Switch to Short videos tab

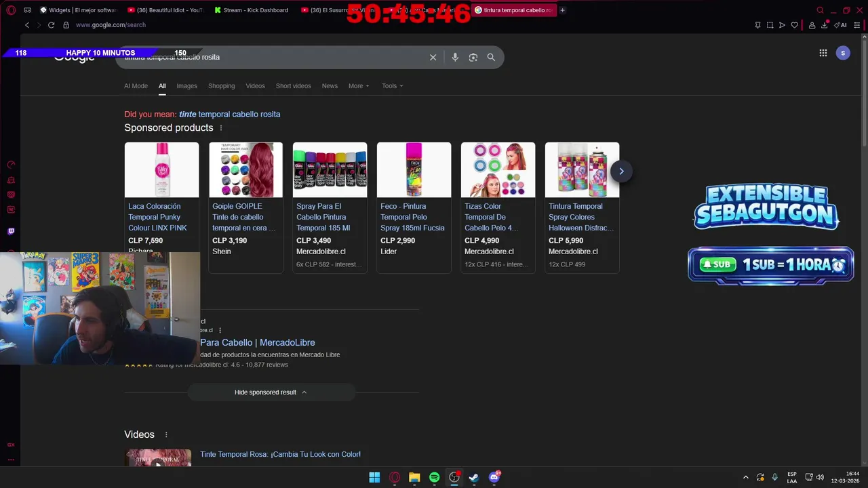pyautogui.click(x=293, y=86)
